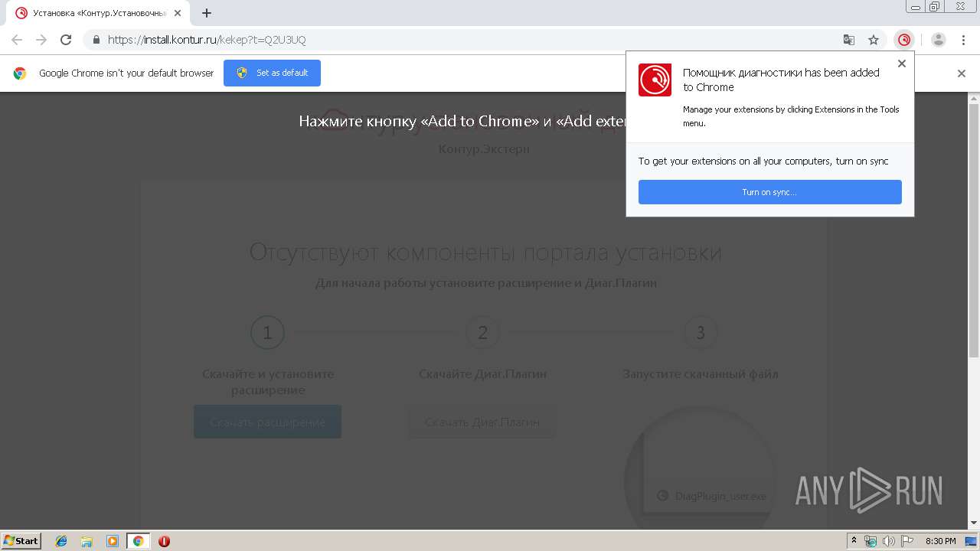Click the Chrome logo in the infobar
This screenshot has width=980, height=551.
[x=20, y=73]
